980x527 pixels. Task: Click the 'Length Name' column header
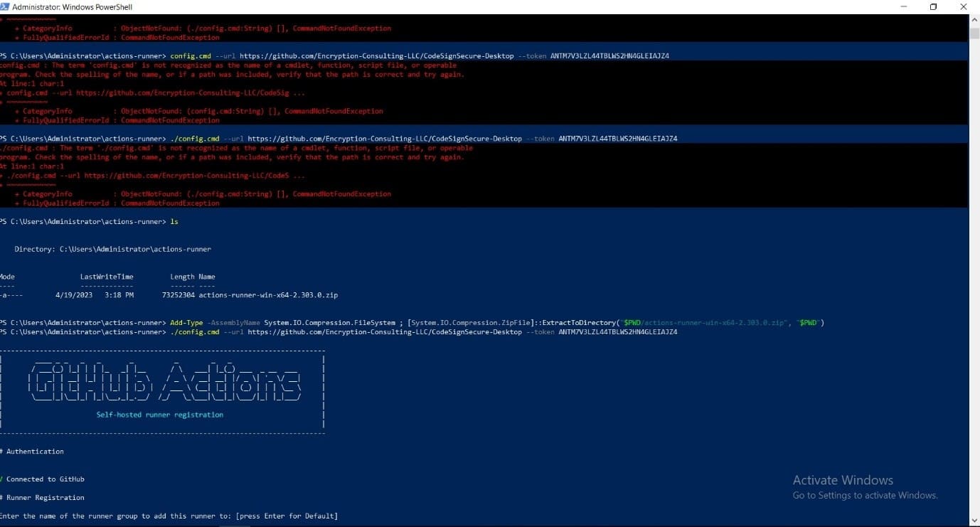click(193, 277)
